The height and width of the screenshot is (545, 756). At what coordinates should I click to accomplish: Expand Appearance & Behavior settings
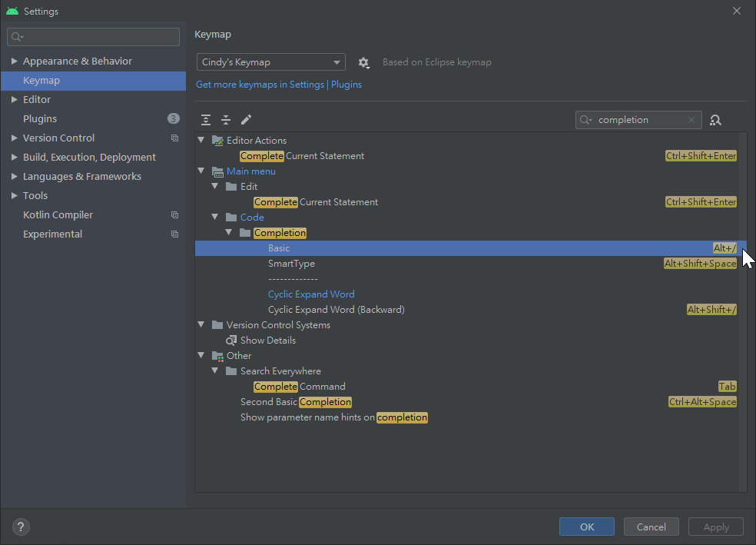point(14,61)
